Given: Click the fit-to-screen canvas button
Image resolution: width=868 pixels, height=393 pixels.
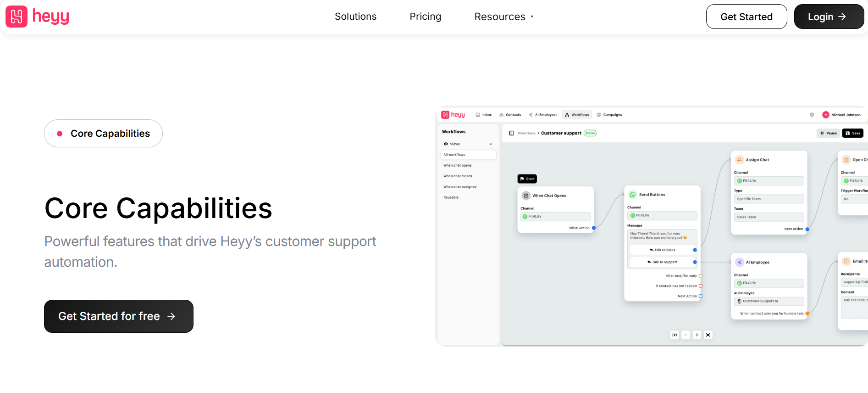Looking at the screenshot, I should 708,335.
